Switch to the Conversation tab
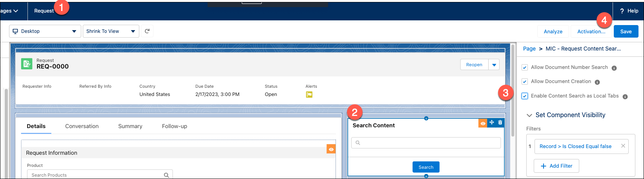The height and width of the screenshot is (179, 644). (82, 126)
